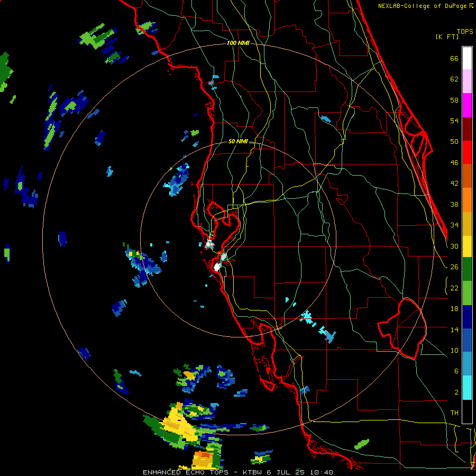Screen dimensions: 476x476
Task: Click the TH legend value
Action: pyautogui.click(x=454, y=413)
